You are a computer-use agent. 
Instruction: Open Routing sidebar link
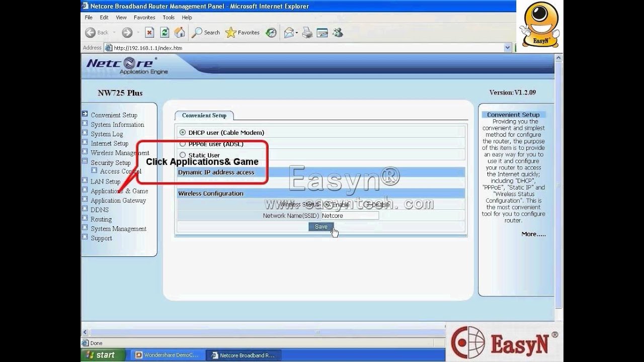click(101, 219)
